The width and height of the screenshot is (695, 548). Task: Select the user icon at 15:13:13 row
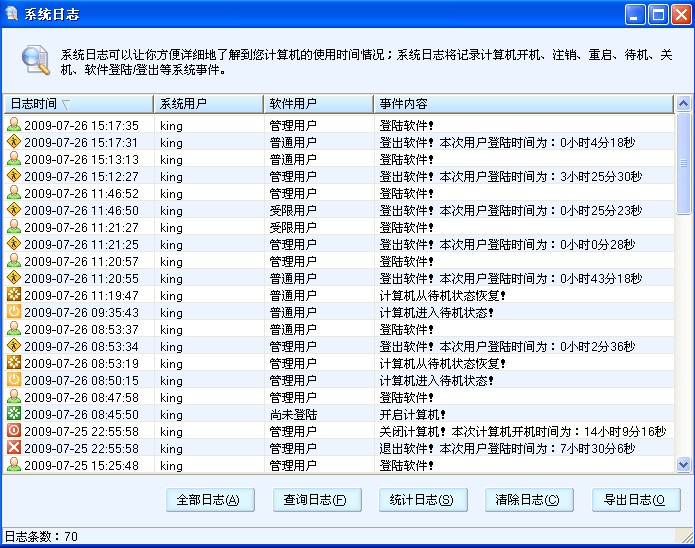[14, 159]
